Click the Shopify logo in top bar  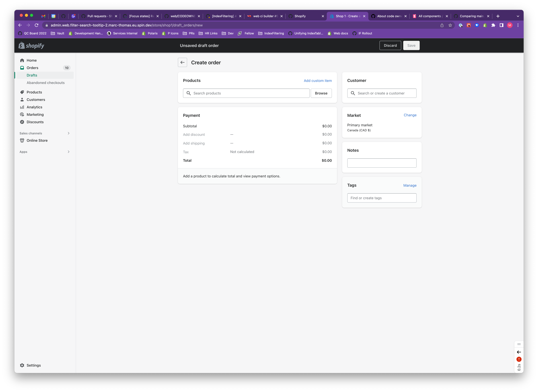(31, 46)
